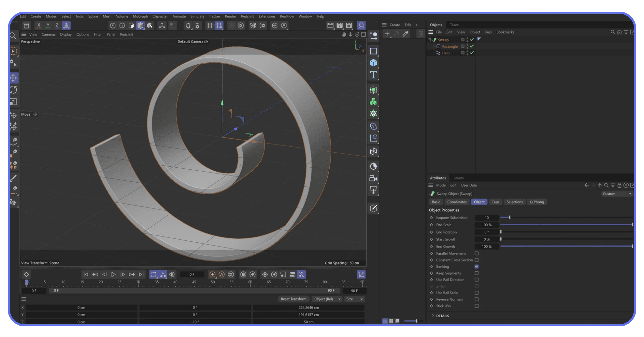The image size is (644, 337).
Task: Select the Move tool in the left toolbar
Action: click(14, 78)
